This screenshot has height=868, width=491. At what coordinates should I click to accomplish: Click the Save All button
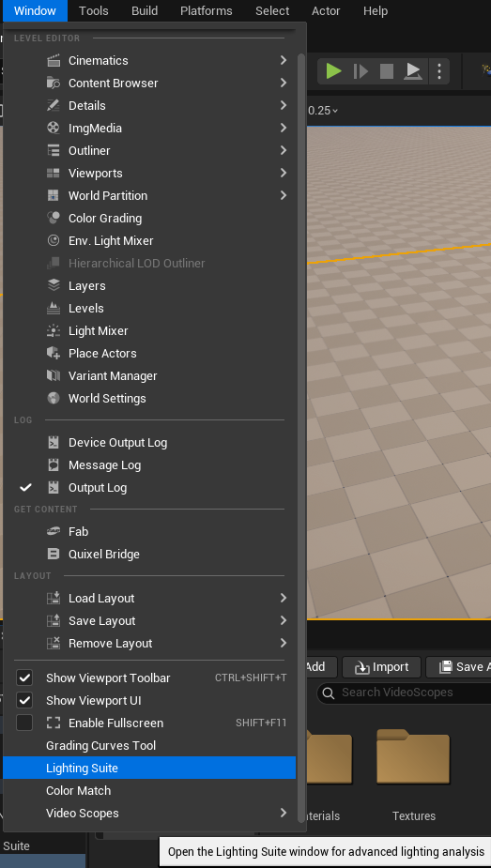[459, 667]
